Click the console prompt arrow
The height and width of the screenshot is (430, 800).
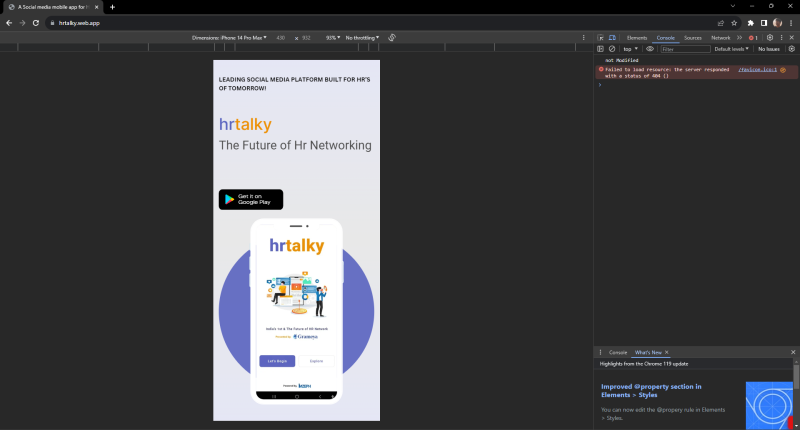(600, 85)
